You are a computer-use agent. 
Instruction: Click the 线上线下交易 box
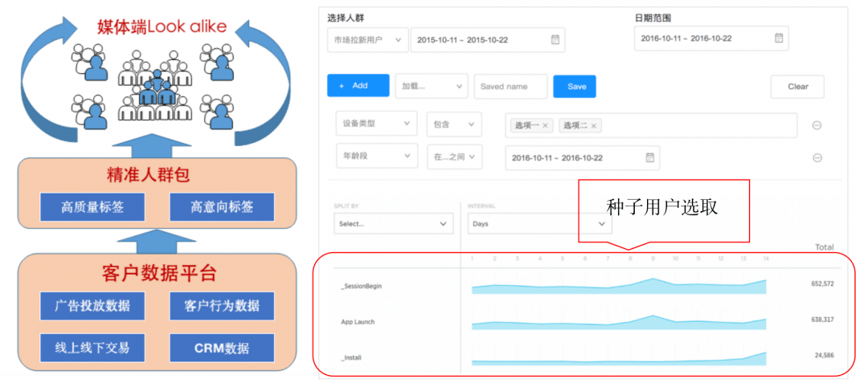click(x=92, y=348)
